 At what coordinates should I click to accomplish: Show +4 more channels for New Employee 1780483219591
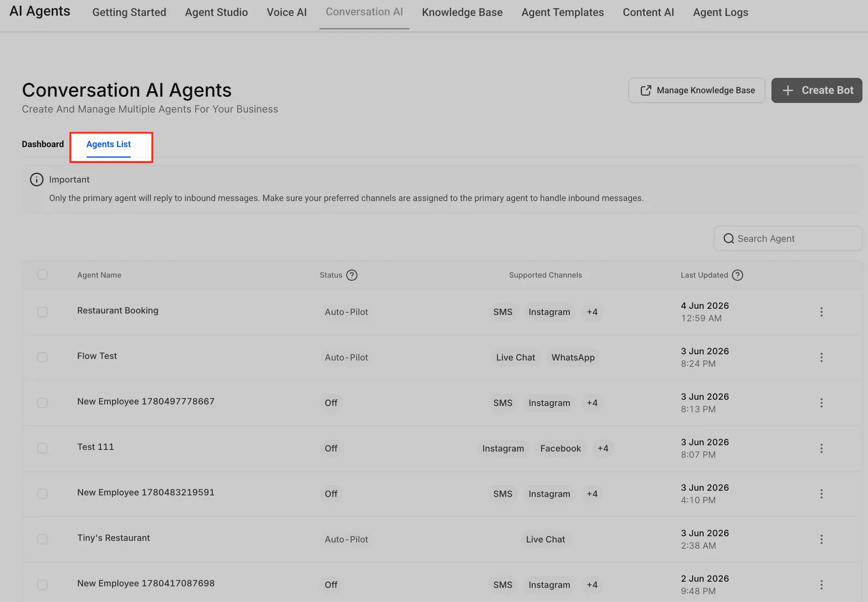point(592,494)
